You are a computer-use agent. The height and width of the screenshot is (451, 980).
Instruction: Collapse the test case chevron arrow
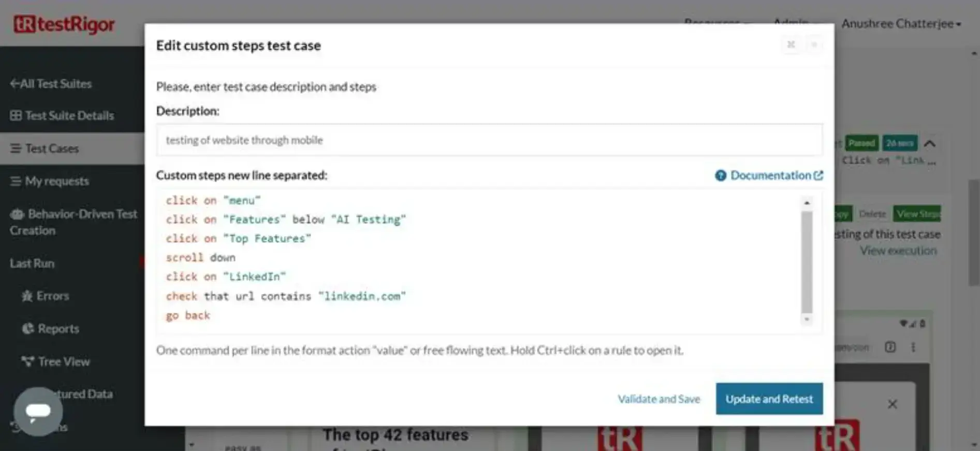pos(930,143)
